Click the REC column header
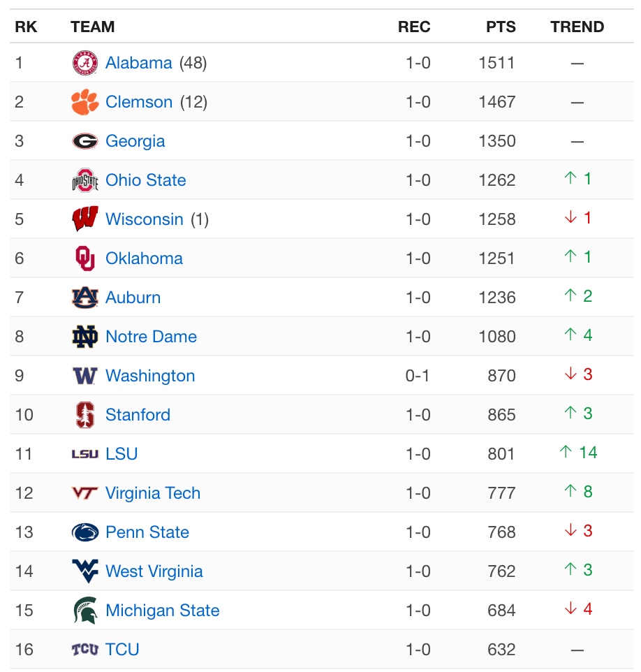Screen dimensions: 641x672 click(414, 27)
